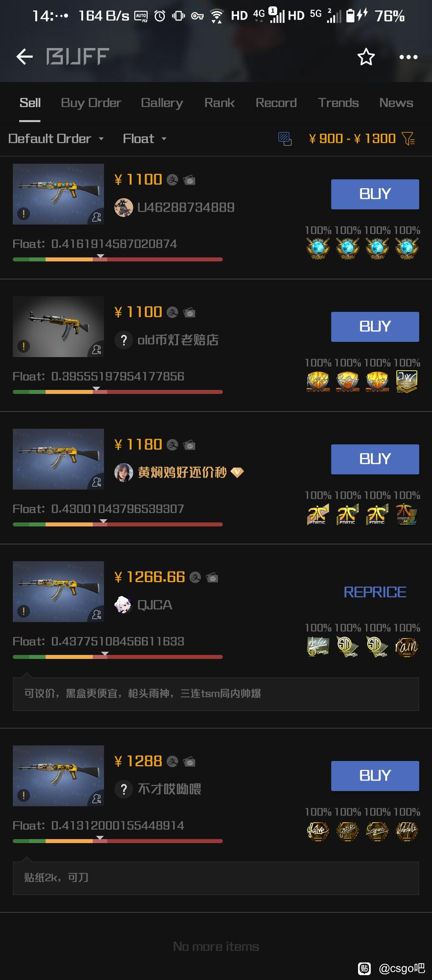
Task: Favorite this item with the star icon
Action: 366,57
